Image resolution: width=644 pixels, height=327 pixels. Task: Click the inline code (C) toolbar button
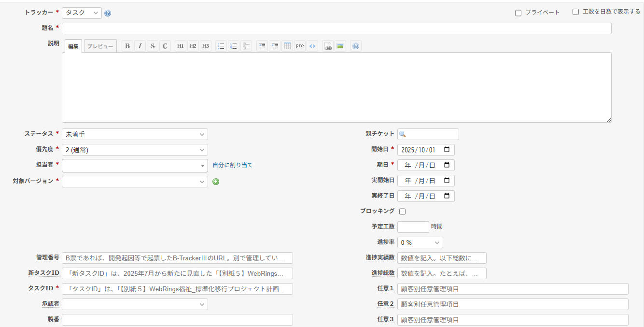coord(165,46)
